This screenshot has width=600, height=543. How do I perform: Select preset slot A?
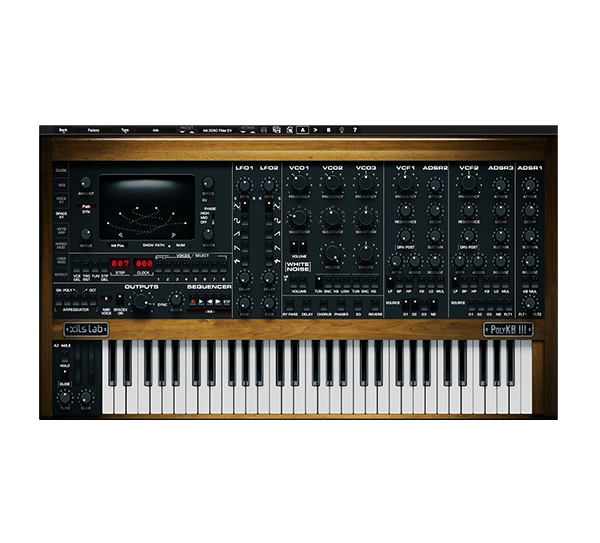click(303, 130)
